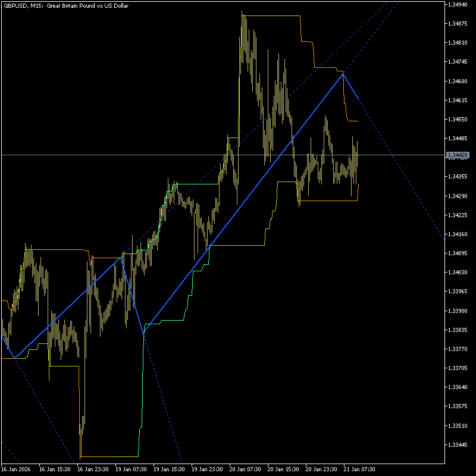Click the current price label 1.34428
Image resolution: width=476 pixels, height=476 pixels.
point(459,155)
